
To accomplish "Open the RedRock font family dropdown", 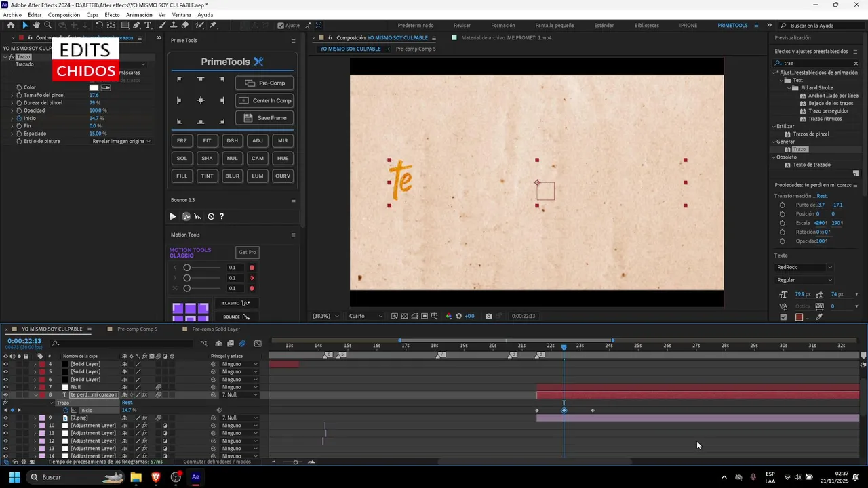I will (x=804, y=267).
